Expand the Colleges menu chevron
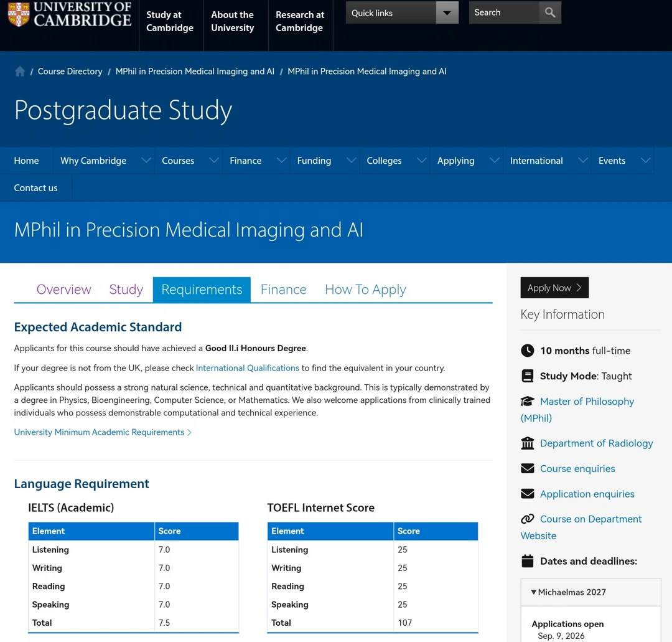The image size is (672, 642). click(x=422, y=161)
